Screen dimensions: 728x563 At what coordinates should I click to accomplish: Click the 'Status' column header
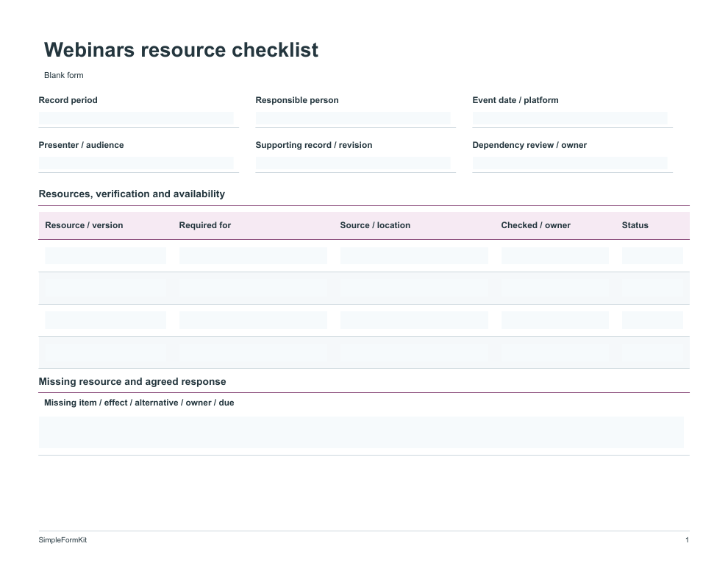(x=635, y=225)
